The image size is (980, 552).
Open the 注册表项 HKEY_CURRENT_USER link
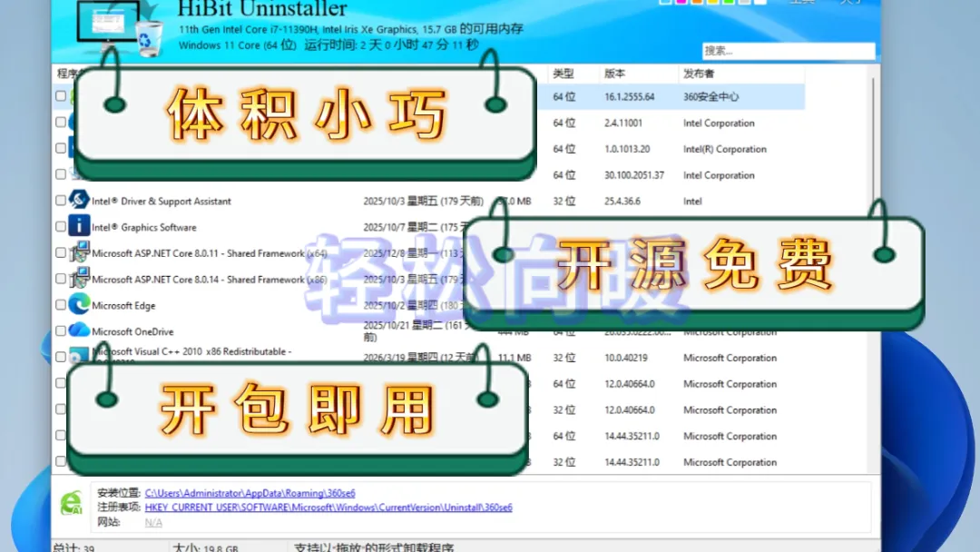click(x=328, y=507)
